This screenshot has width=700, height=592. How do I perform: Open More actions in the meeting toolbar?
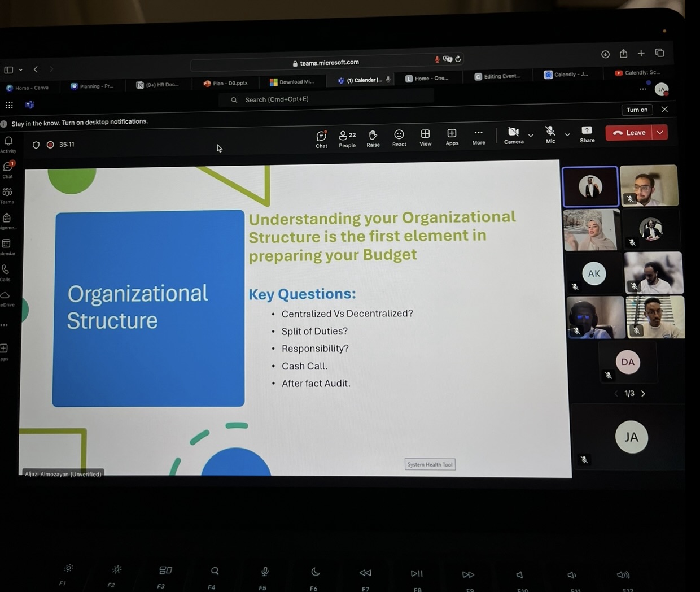tap(479, 137)
